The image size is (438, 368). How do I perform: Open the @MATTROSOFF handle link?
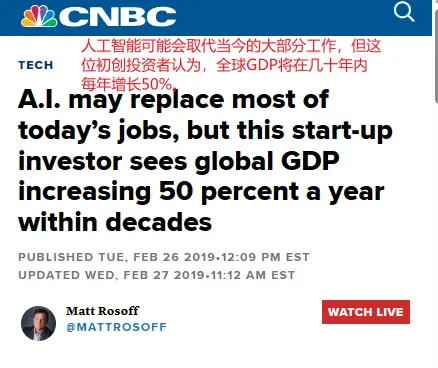[x=116, y=327]
